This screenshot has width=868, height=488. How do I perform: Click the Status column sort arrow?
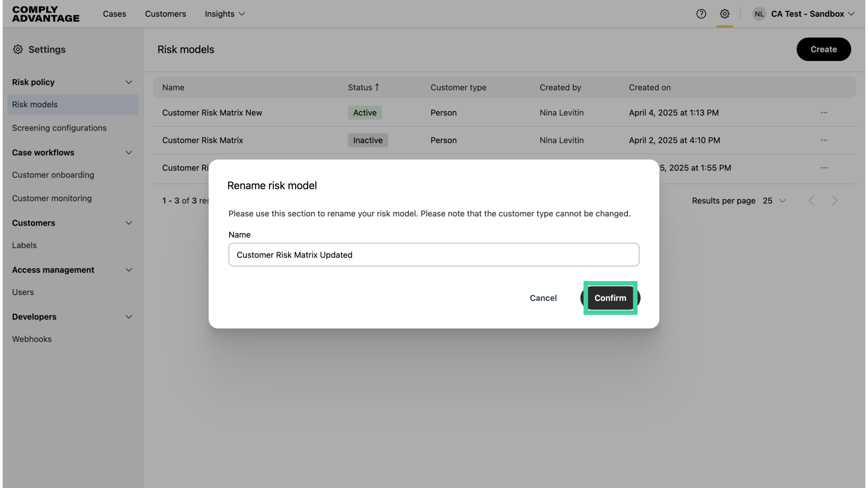pyautogui.click(x=377, y=87)
